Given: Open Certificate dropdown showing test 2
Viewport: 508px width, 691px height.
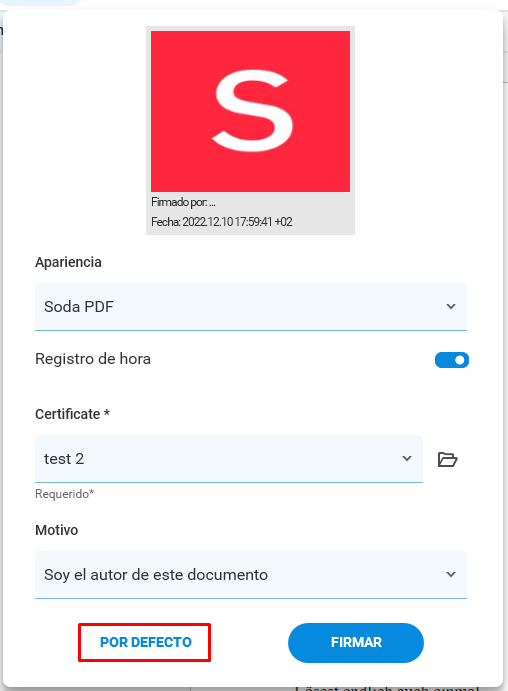Looking at the screenshot, I should 229,459.
